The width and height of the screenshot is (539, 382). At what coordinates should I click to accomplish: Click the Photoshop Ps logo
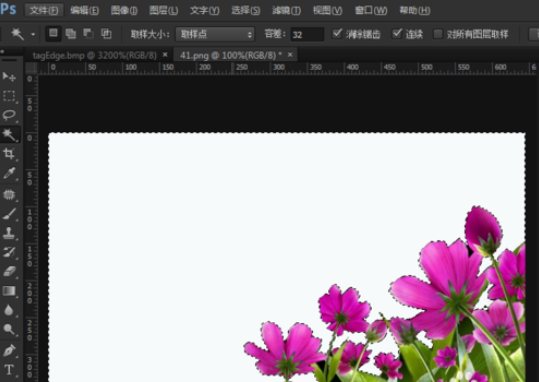[x=8, y=9]
